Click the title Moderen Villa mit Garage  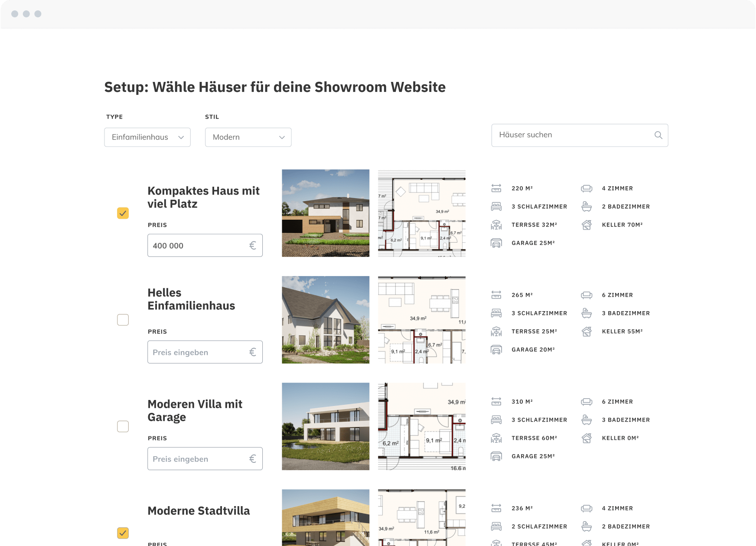195,411
